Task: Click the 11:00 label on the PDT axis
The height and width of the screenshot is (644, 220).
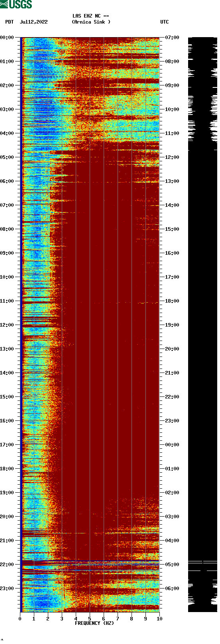Action: click(x=7, y=301)
